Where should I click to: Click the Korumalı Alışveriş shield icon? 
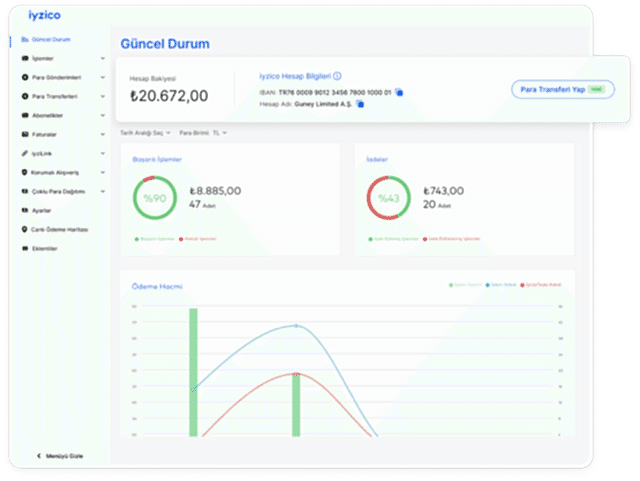tap(24, 172)
